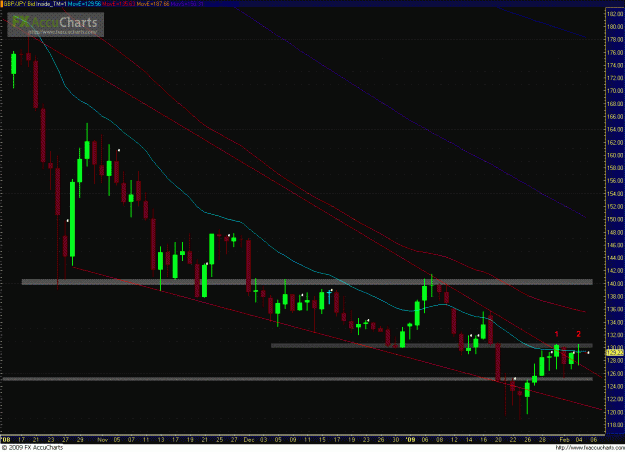Screen dimensions: 625x452
Task: Click the 176.00 price axis label
Action: 615,53
